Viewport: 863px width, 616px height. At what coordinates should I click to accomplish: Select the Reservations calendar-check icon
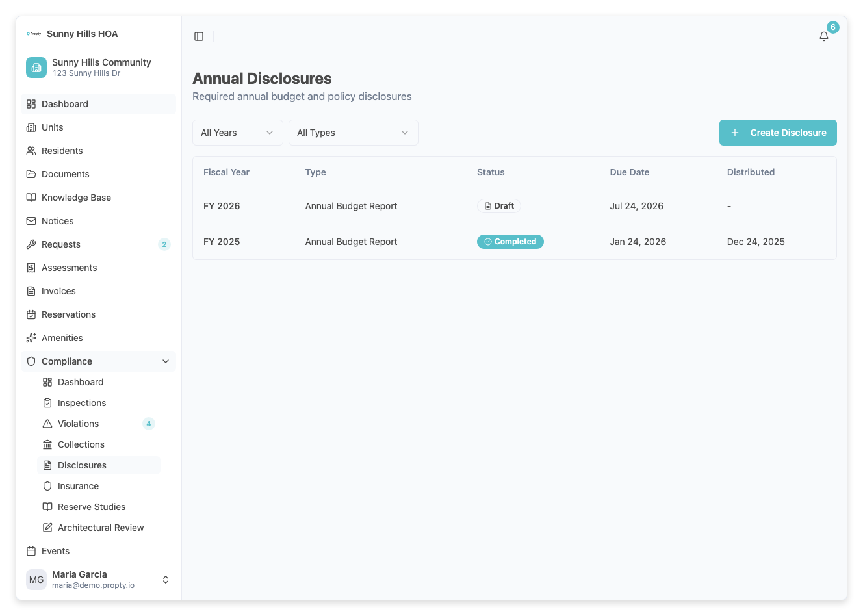31,314
